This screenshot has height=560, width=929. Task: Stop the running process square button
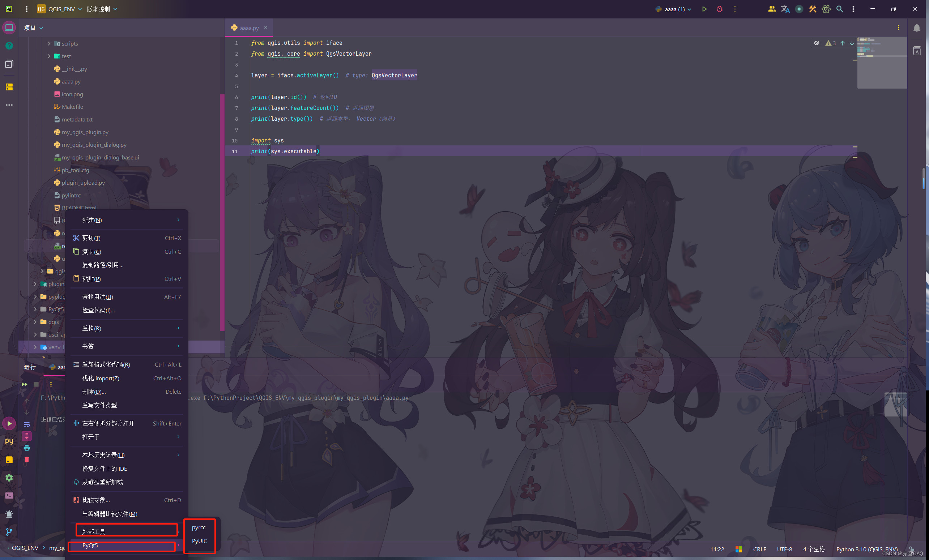(36, 384)
